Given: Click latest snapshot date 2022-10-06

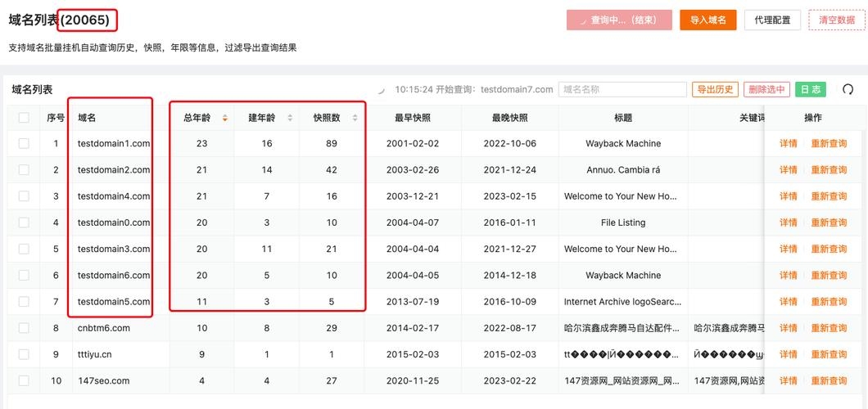Looking at the screenshot, I should click(510, 144).
